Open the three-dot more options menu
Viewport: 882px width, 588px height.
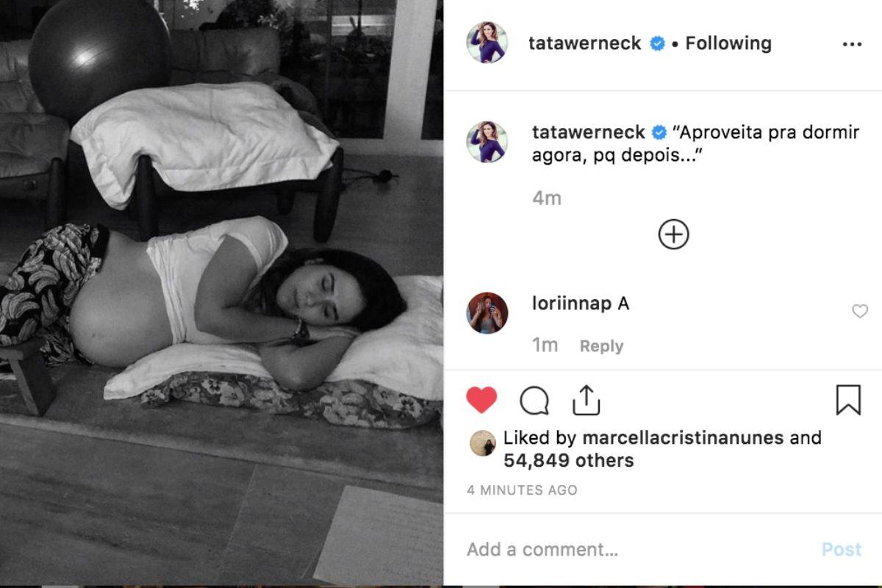click(852, 44)
